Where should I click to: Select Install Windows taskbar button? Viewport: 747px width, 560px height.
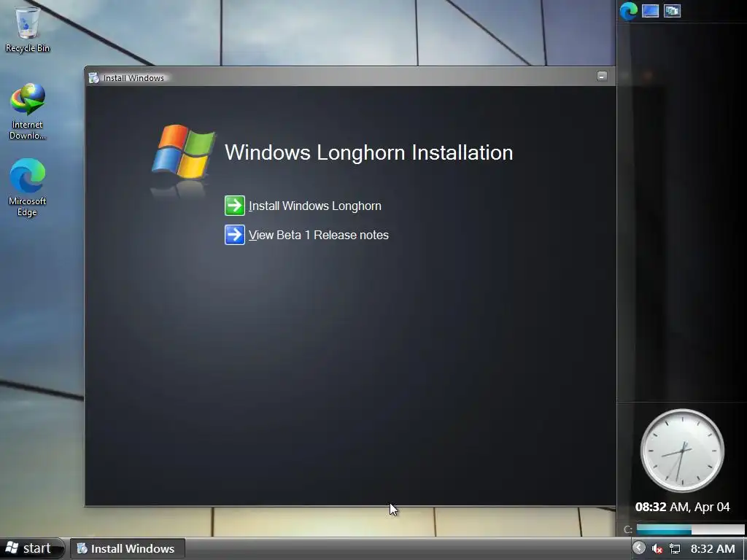click(x=127, y=548)
